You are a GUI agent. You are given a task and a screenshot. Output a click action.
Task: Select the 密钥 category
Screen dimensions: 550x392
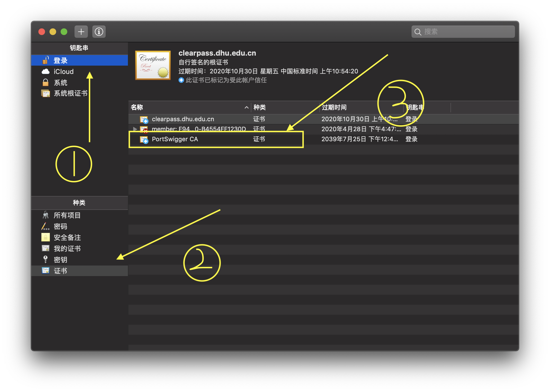point(60,260)
